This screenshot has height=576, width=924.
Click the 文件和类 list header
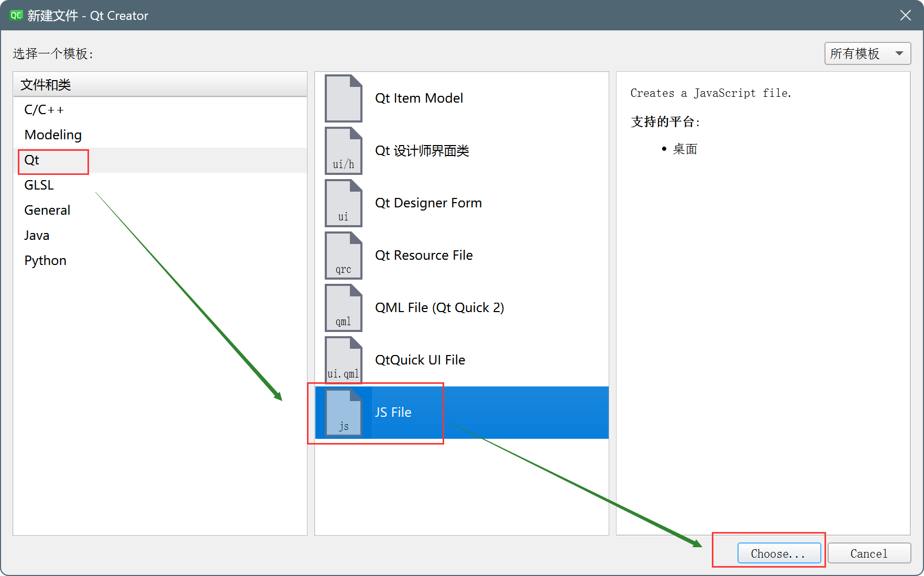click(x=160, y=85)
